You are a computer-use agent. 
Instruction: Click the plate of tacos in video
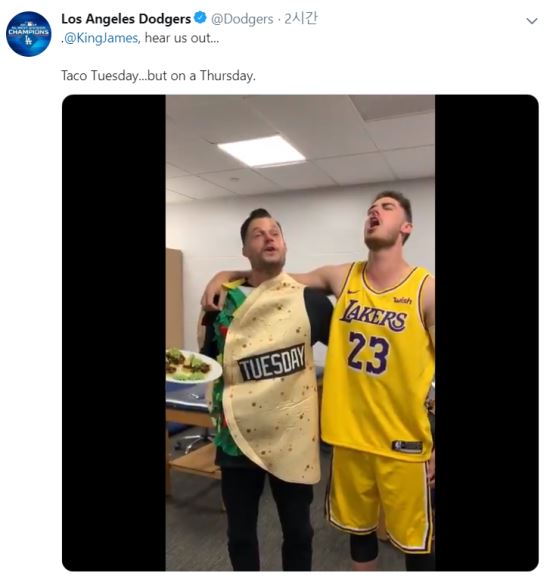[x=193, y=365]
